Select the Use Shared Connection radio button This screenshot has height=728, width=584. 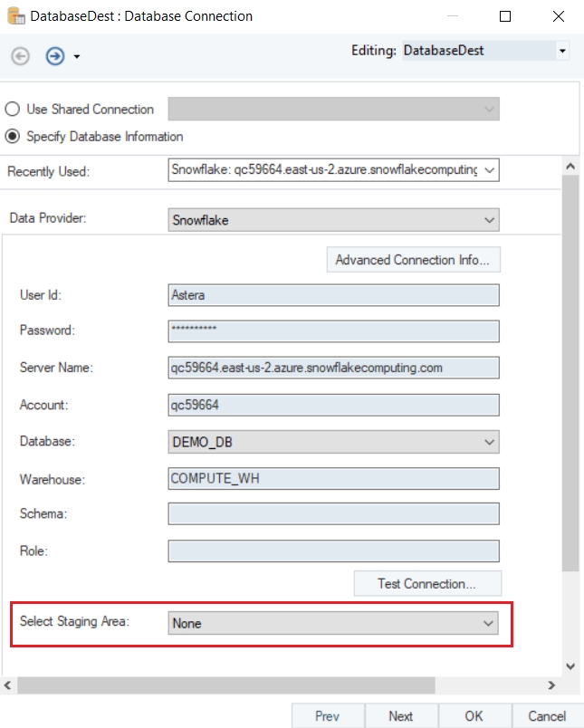tap(13, 109)
